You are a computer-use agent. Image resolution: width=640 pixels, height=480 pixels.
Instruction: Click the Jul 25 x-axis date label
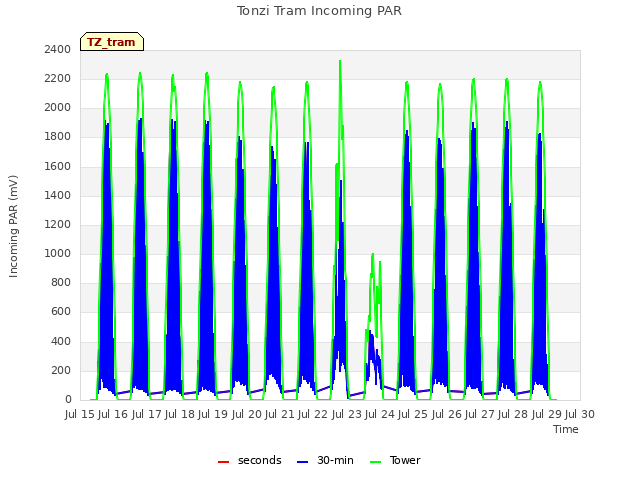[413, 414]
